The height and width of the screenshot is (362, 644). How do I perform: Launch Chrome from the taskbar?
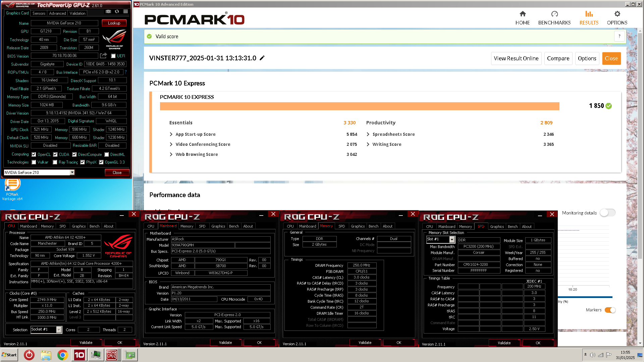(62, 355)
